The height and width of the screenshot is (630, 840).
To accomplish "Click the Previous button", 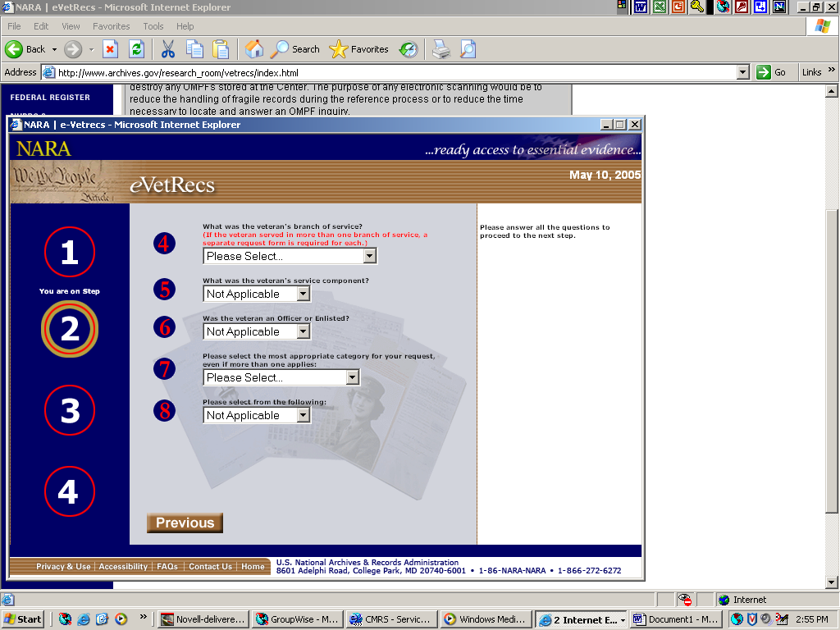I will (185, 523).
